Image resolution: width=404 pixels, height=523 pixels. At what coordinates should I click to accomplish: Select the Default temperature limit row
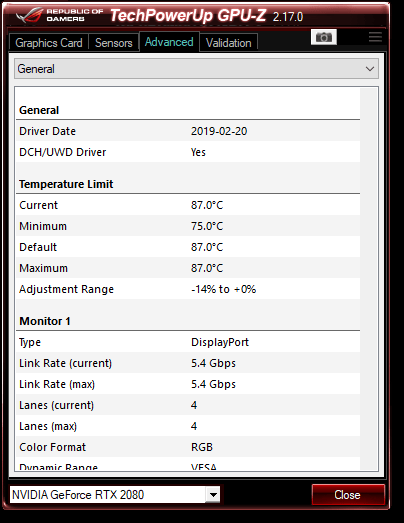188,247
